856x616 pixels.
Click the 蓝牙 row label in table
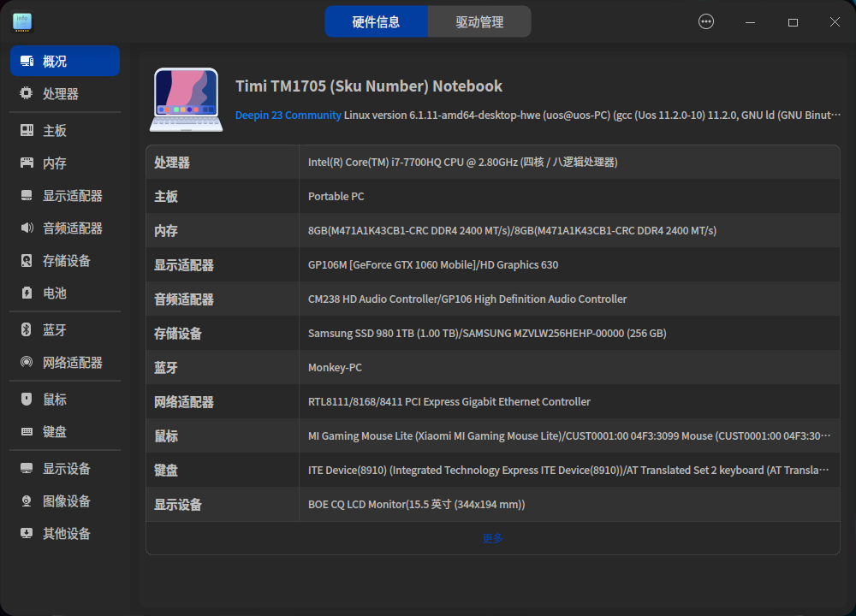point(166,368)
